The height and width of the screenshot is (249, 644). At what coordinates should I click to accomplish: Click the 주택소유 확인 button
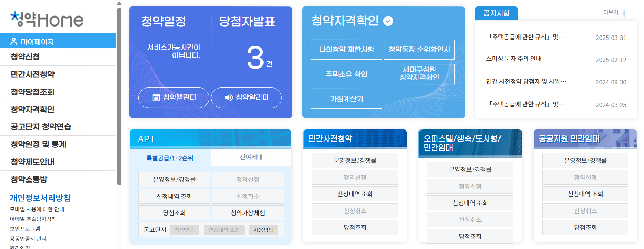tap(346, 74)
